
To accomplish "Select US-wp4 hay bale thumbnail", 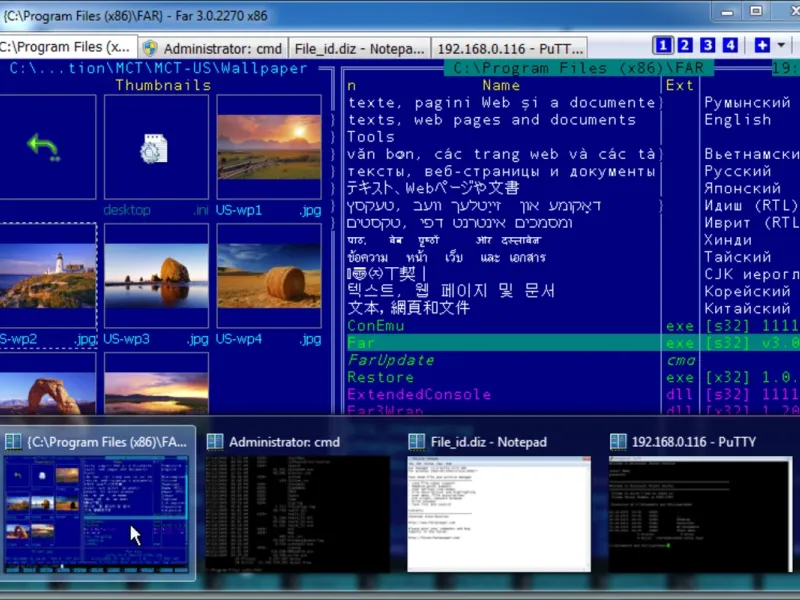I will [269, 276].
